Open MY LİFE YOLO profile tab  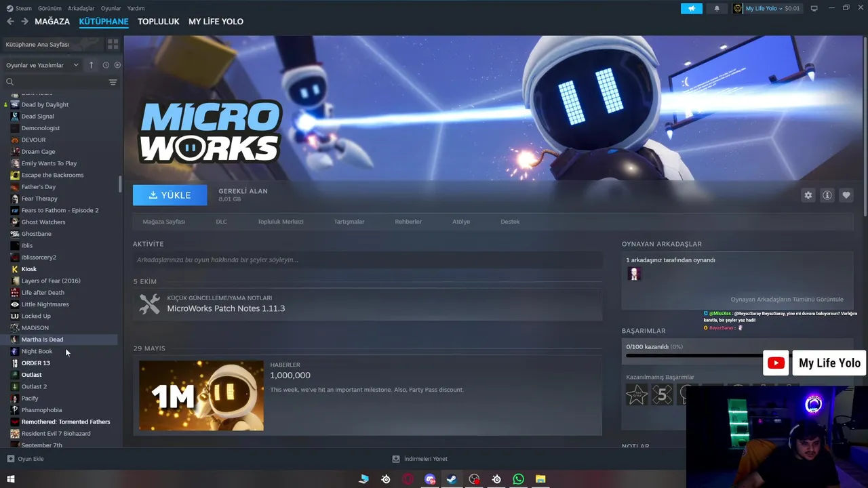[x=216, y=22]
